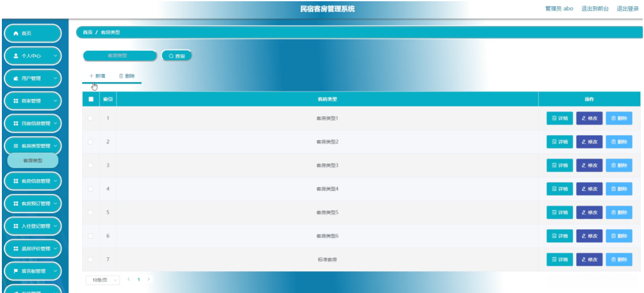This screenshot has width=644, height=293.
Task: Open 详情 for row 客房类型2
Action: coord(559,142)
